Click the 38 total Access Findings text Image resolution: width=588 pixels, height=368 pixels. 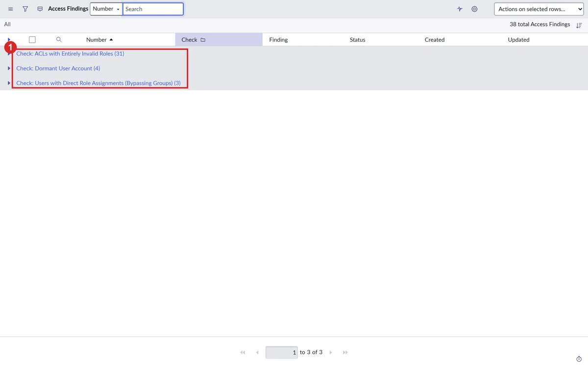tap(540, 24)
